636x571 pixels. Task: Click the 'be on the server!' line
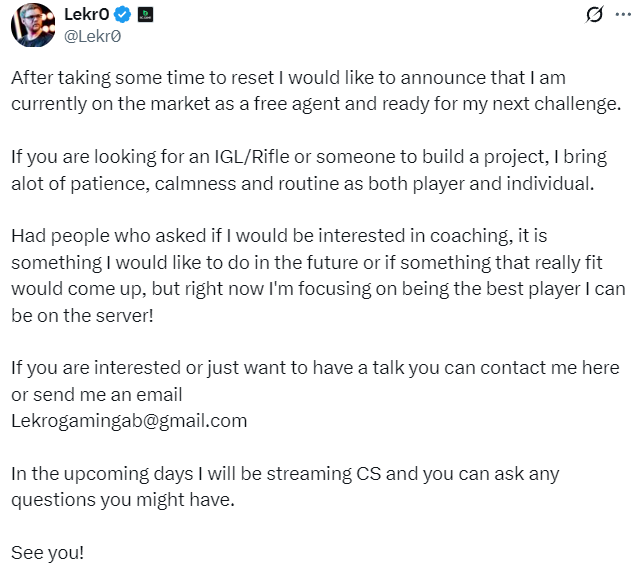(x=82, y=316)
